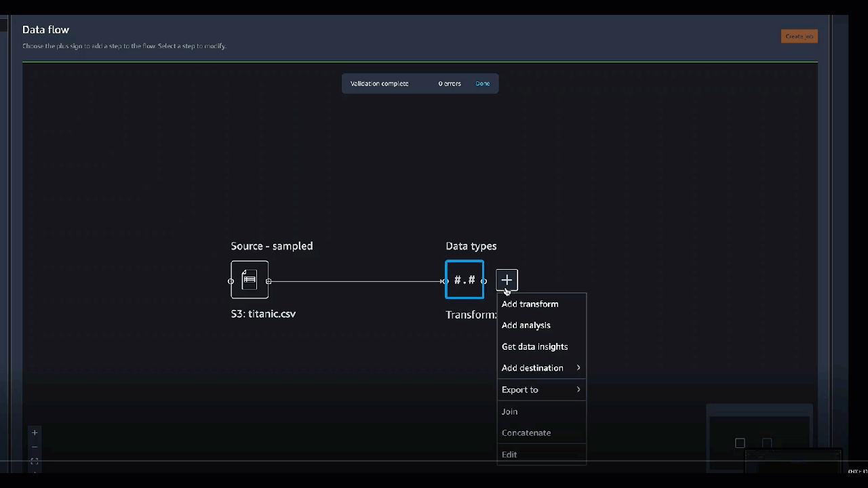Click the minimap overview in bottom-right
This screenshot has height=488, width=868.
(759, 441)
